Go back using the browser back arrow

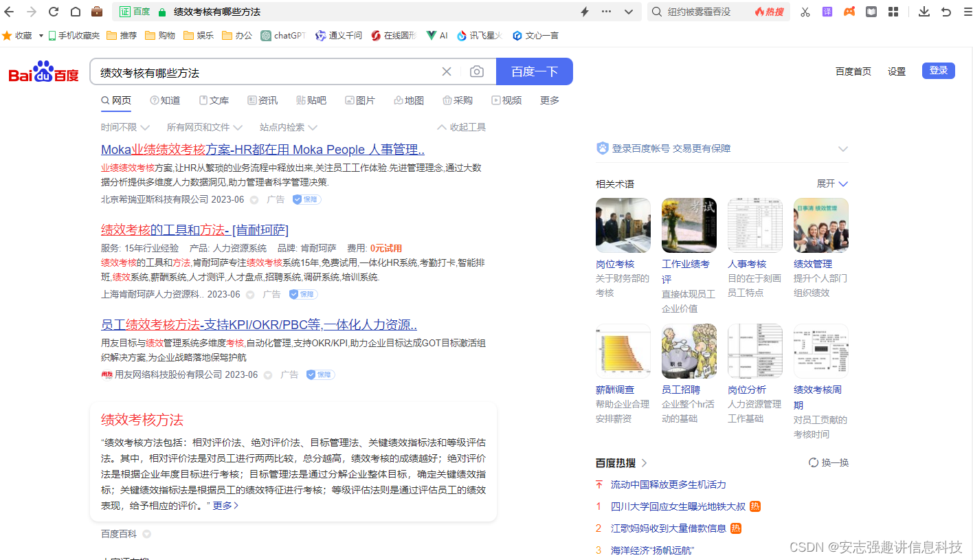[x=10, y=12]
